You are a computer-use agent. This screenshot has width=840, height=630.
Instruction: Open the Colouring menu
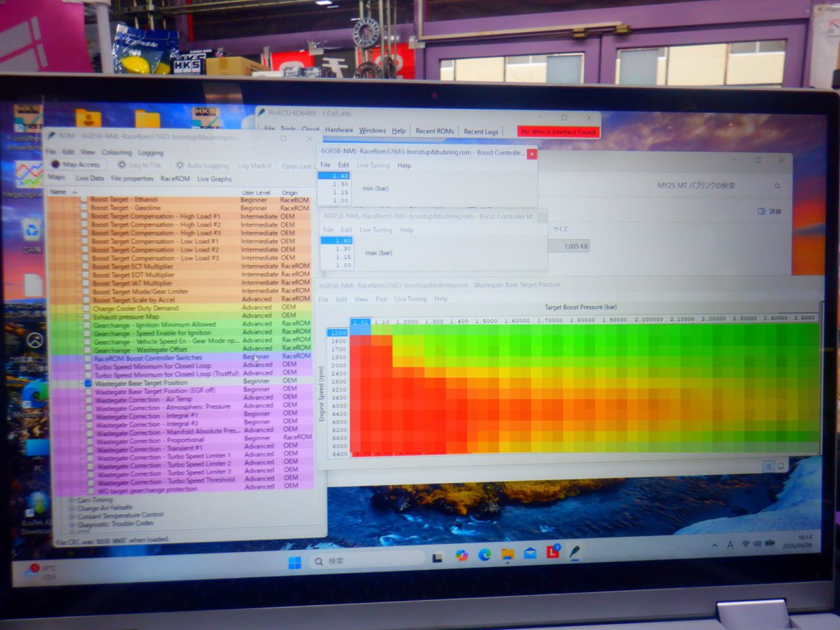click(x=116, y=152)
